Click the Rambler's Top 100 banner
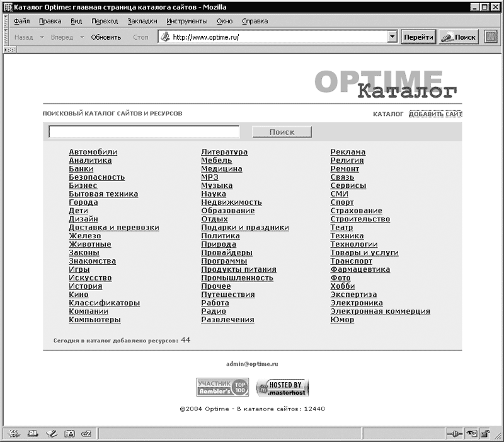The image size is (504, 442). click(222, 387)
